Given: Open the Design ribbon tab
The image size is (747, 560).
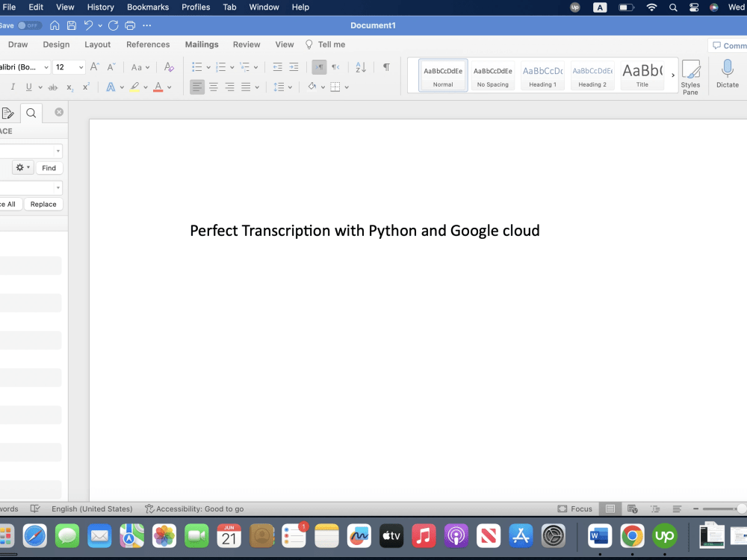Looking at the screenshot, I should (56, 45).
